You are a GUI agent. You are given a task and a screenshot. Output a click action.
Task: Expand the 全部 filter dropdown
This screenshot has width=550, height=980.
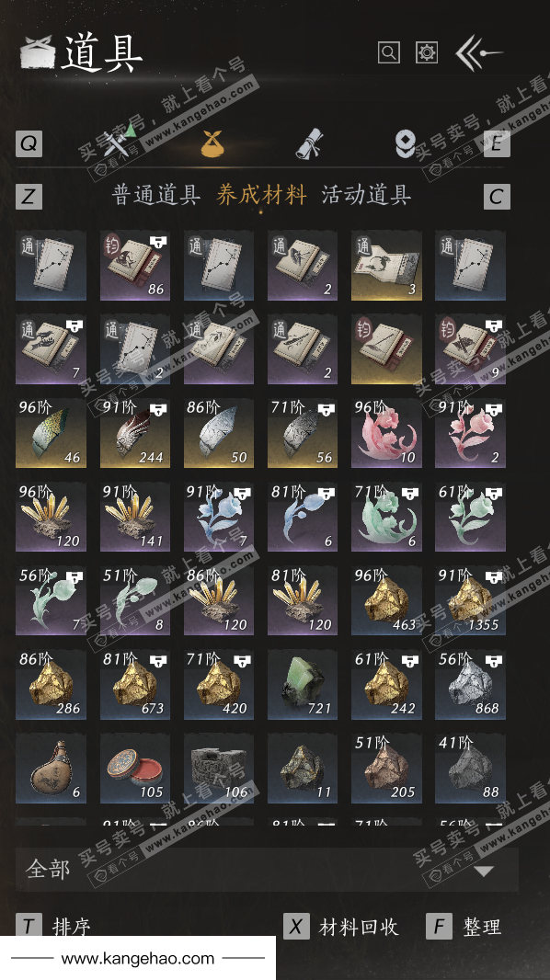pos(267,870)
